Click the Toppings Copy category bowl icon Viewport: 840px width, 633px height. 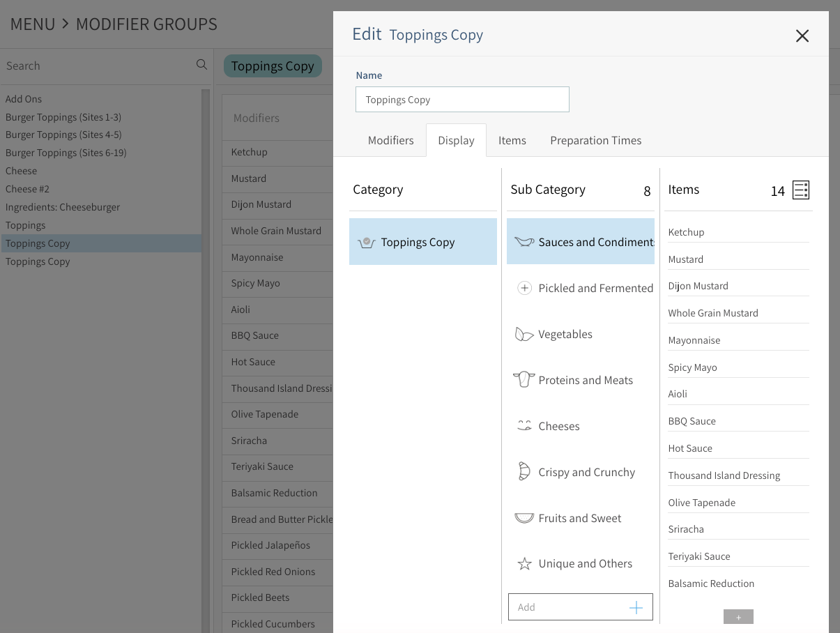[367, 243]
